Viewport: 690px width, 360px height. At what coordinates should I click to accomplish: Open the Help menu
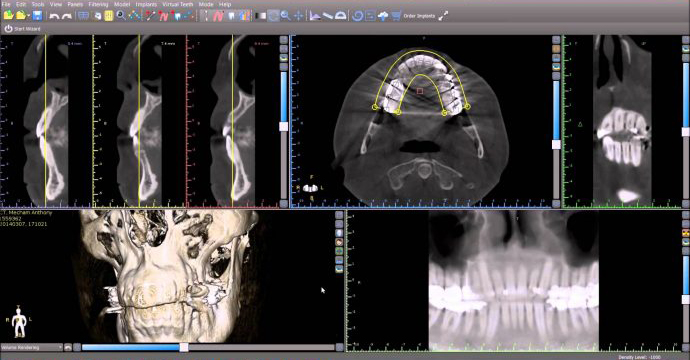[225, 4]
